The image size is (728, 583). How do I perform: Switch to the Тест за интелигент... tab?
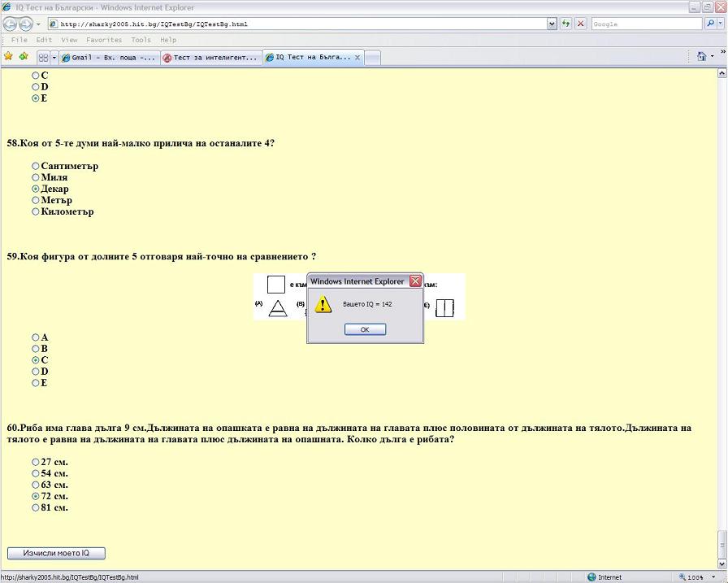(x=211, y=58)
